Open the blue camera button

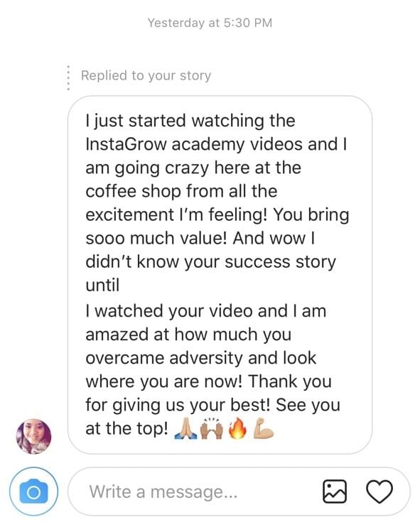coord(33,492)
